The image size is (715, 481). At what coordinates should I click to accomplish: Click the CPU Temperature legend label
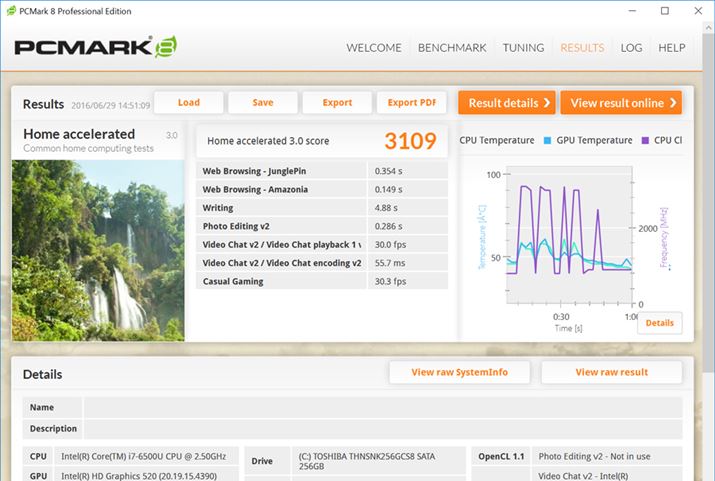[497, 140]
